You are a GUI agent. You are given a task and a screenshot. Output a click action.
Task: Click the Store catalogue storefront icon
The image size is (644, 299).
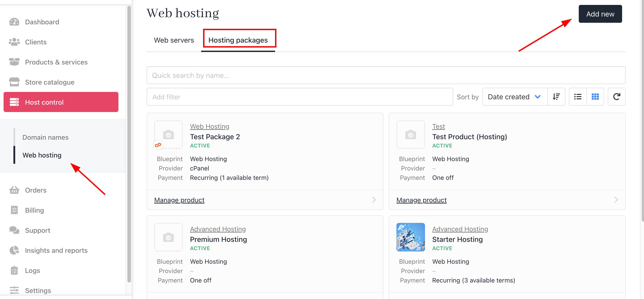[14, 82]
